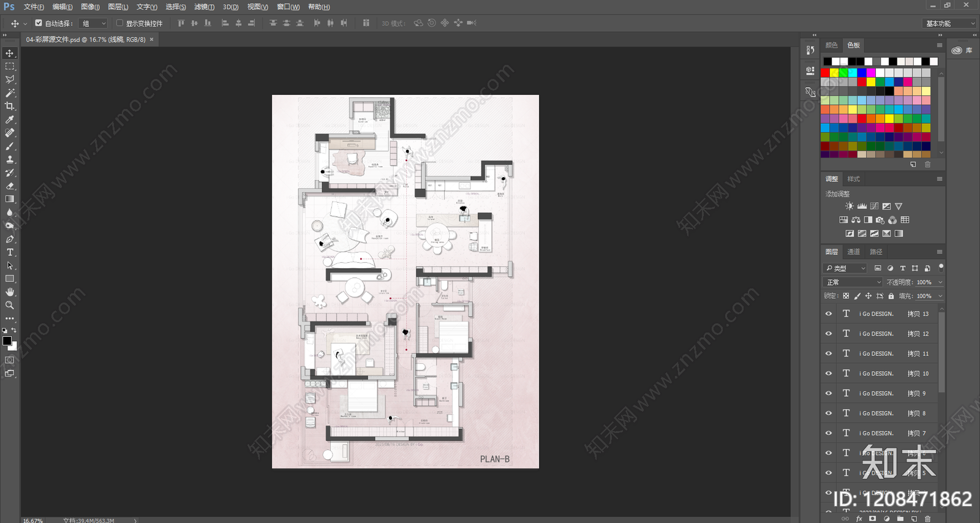Select the Move tool

click(10, 53)
